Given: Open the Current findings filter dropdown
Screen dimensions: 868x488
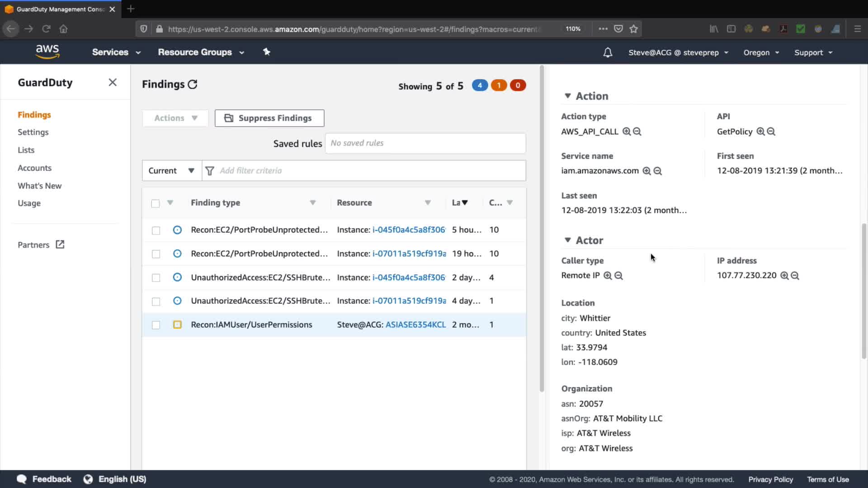Looking at the screenshot, I should (172, 170).
